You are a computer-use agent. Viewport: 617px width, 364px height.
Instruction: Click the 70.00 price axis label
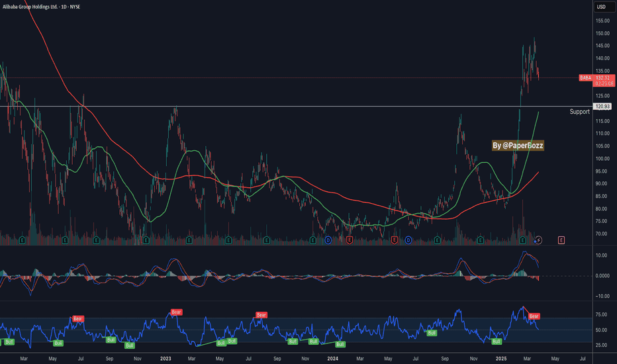(602, 234)
